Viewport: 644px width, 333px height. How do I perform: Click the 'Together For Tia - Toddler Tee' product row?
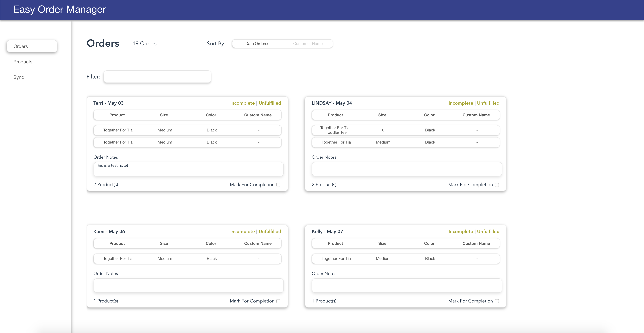tap(406, 130)
